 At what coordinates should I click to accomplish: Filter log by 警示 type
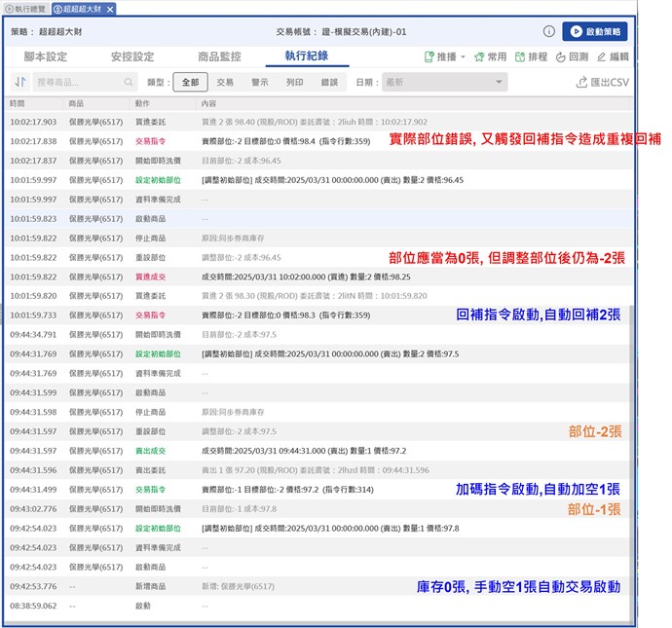[260, 83]
